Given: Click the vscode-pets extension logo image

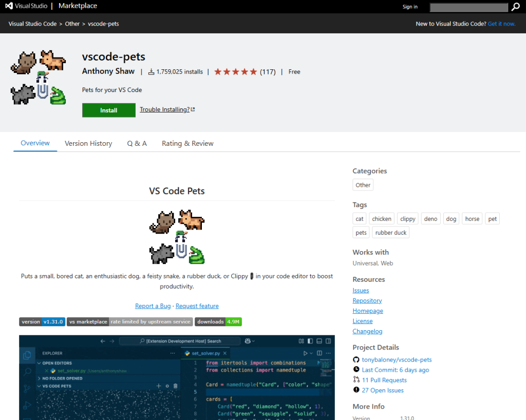Looking at the screenshot, I should pyautogui.click(x=38, y=78).
